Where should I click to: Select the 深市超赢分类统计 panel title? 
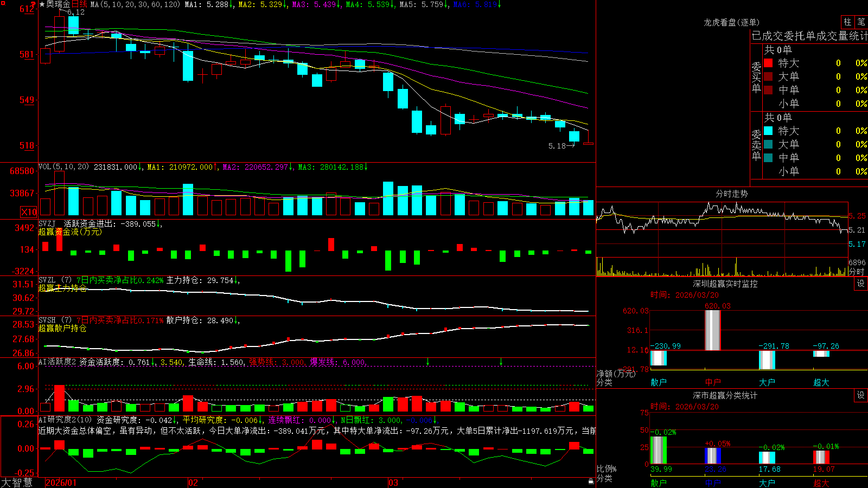(x=725, y=395)
